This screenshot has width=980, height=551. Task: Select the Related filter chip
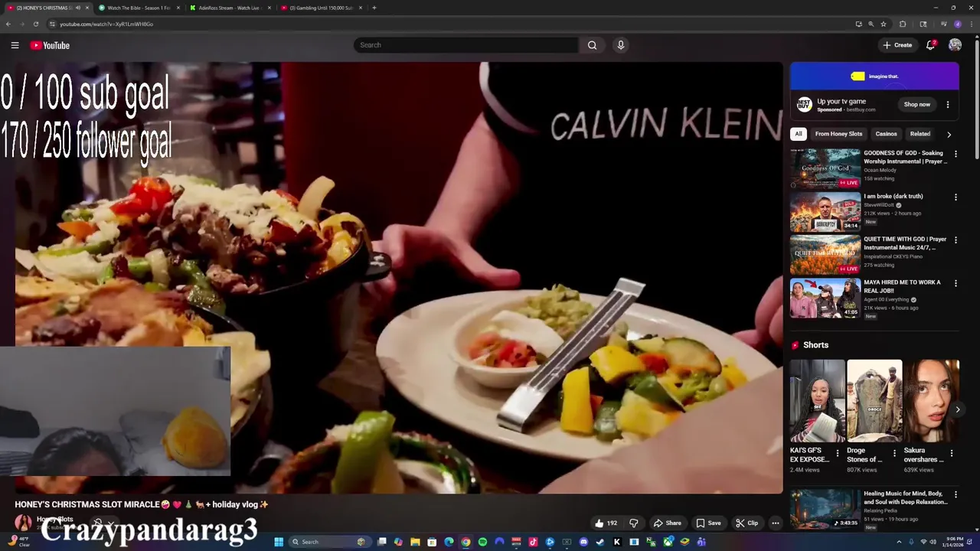coord(920,134)
